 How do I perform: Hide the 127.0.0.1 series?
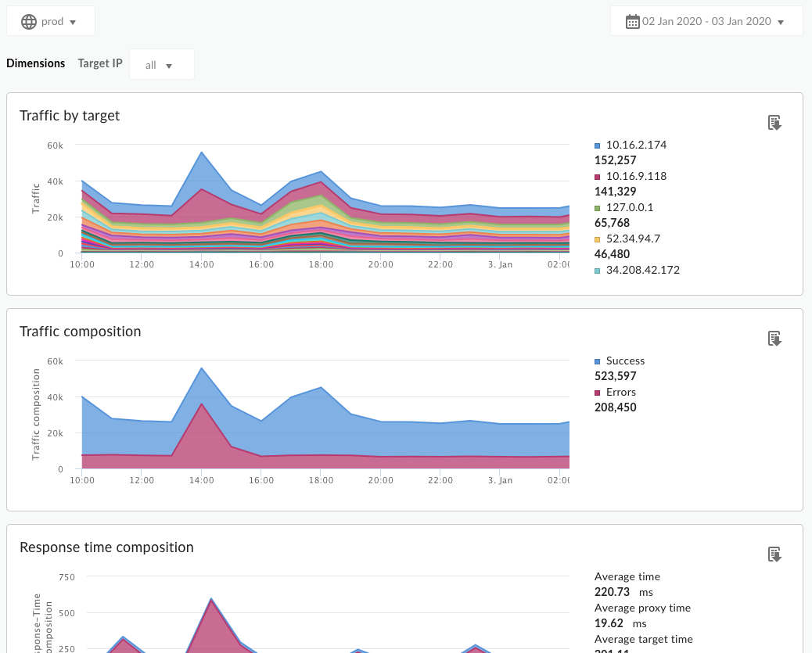coord(630,207)
